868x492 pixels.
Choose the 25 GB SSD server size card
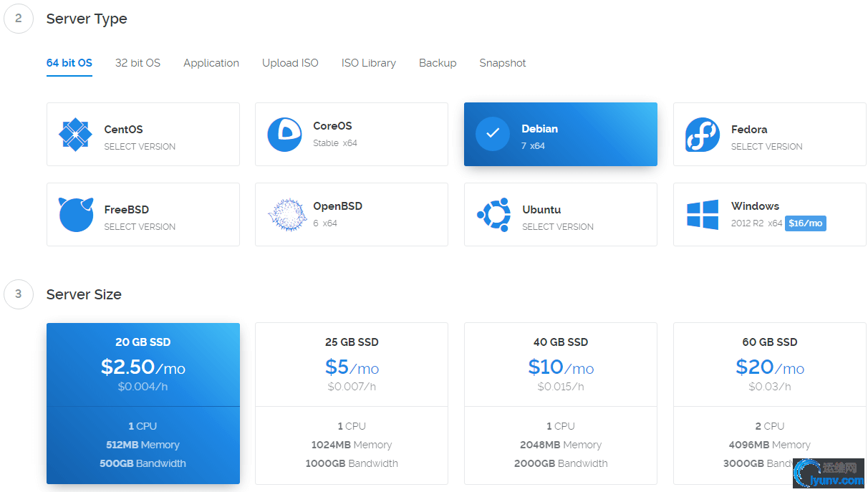pos(352,403)
